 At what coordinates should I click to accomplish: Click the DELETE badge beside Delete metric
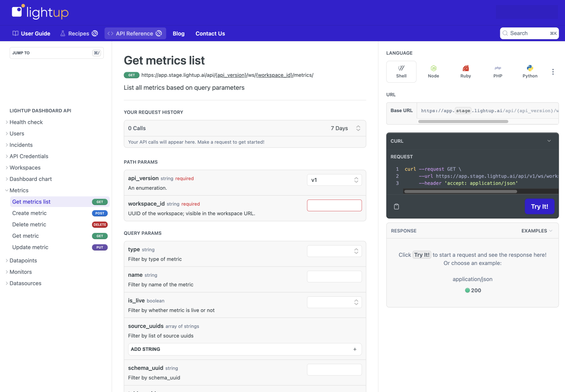100,225
